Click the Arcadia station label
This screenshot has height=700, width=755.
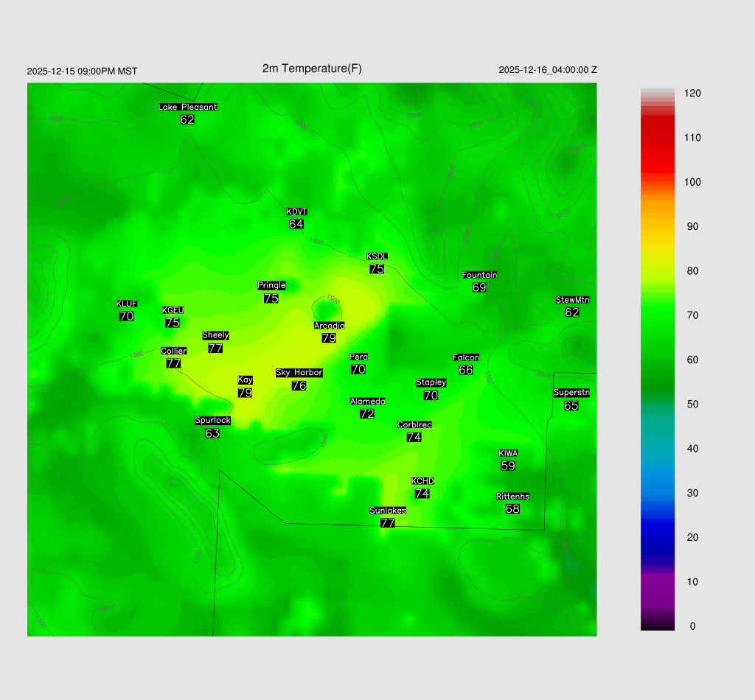329,326
